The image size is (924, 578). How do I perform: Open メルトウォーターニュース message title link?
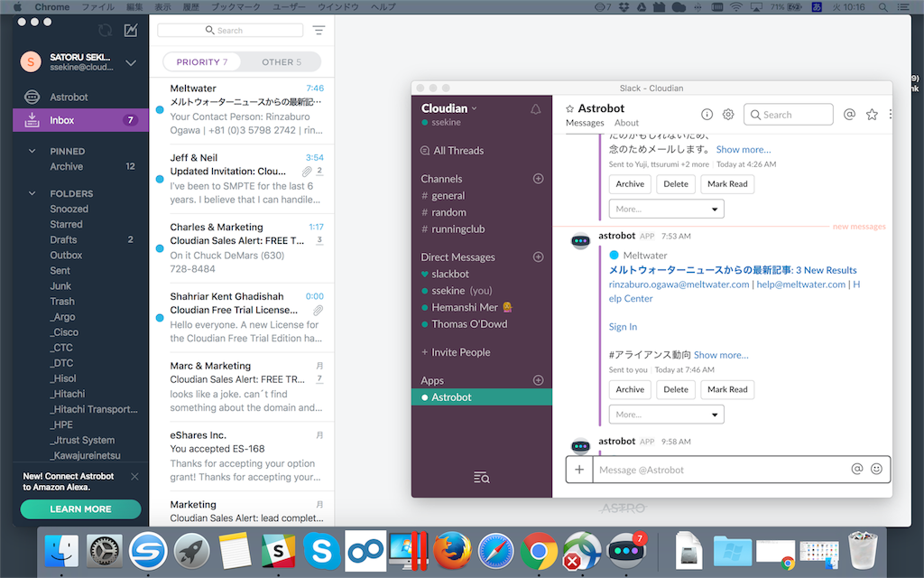pyautogui.click(x=733, y=270)
